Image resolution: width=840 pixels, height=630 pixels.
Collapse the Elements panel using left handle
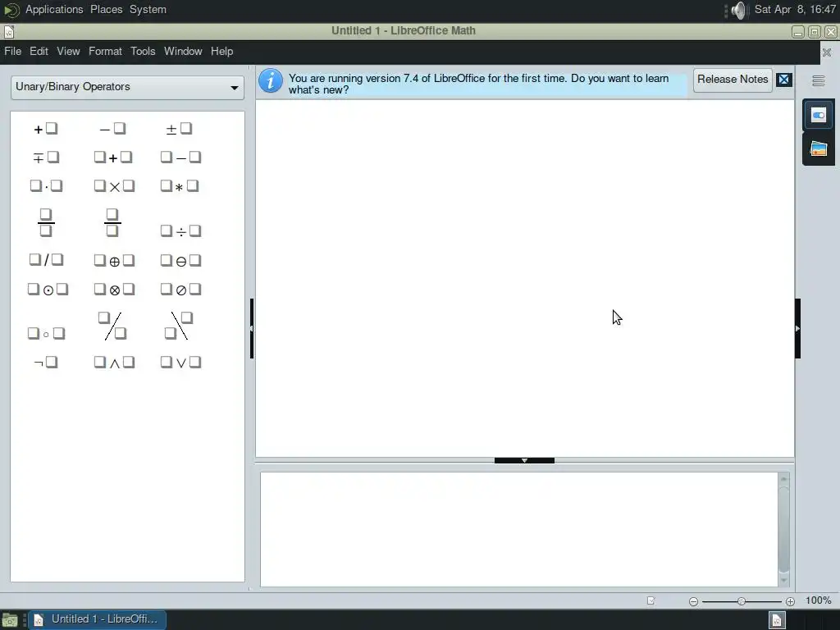coord(251,328)
